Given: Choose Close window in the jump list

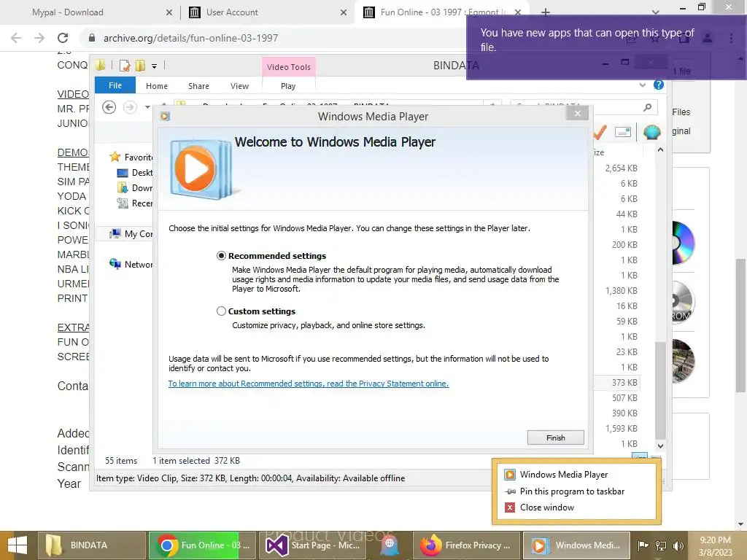Looking at the screenshot, I should [x=547, y=507].
